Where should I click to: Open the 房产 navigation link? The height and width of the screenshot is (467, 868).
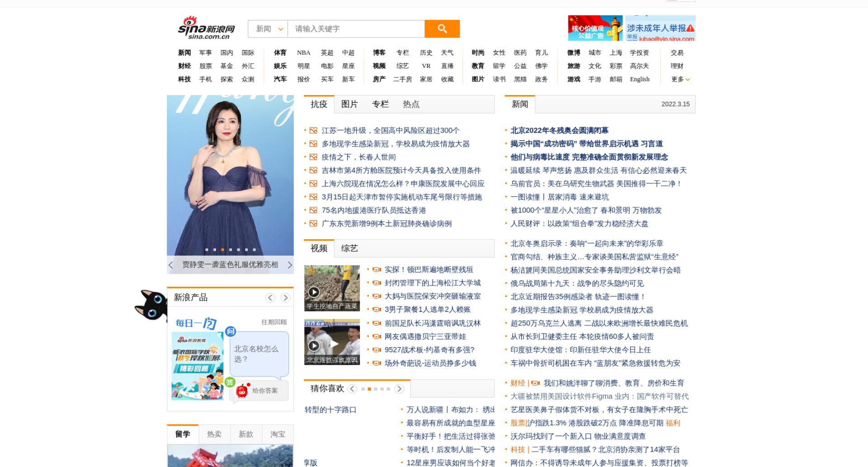[x=379, y=79]
